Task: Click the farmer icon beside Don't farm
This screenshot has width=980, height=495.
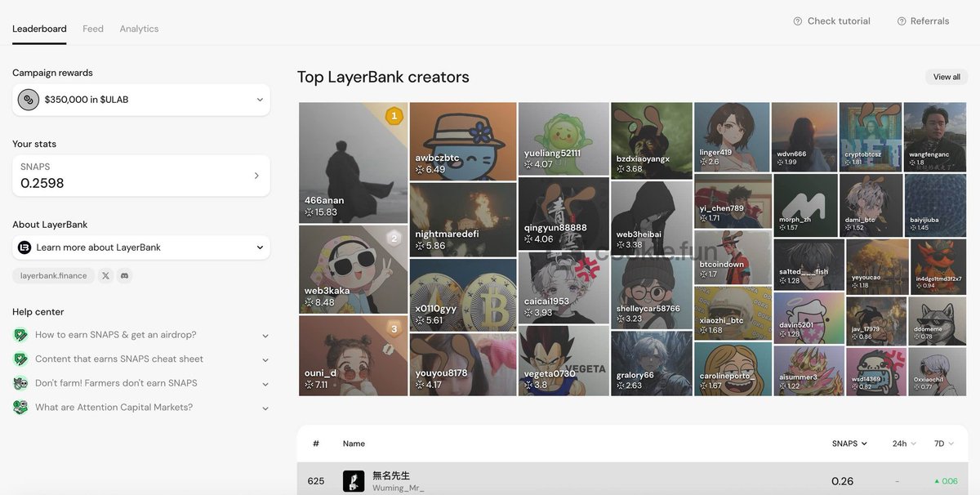Action: (20, 383)
